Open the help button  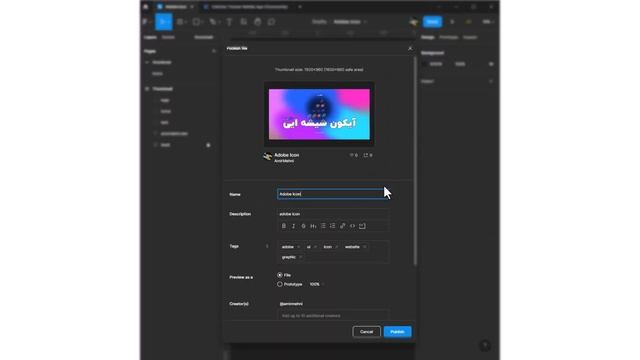click(x=485, y=346)
